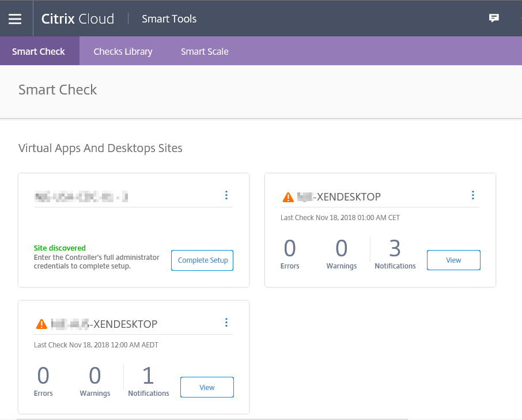Open three-dot menu on Site discovered card
Screen dimensions: 522x420
point(226,195)
